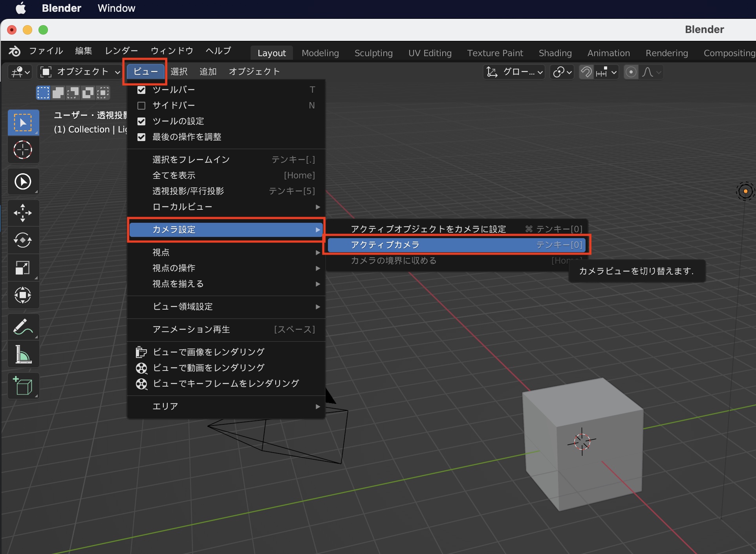Open the Window menu in macOS menu bar

coord(116,8)
